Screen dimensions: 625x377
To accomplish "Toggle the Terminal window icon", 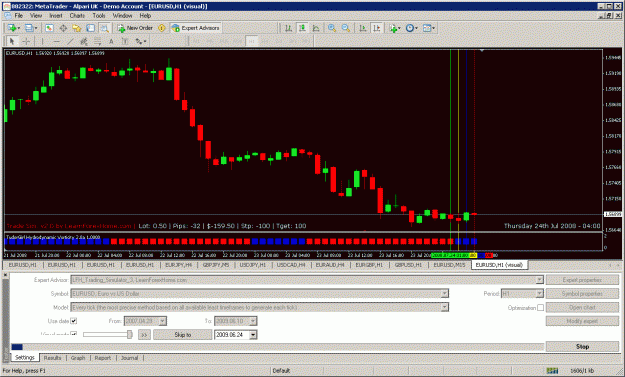I will [90, 28].
